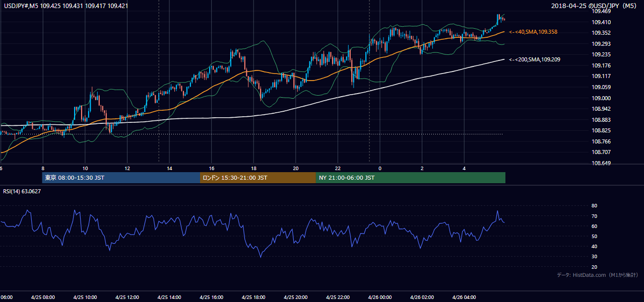Select the London session bar 15:30-21:00 JST
644x302 pixels.
(257, 178)
